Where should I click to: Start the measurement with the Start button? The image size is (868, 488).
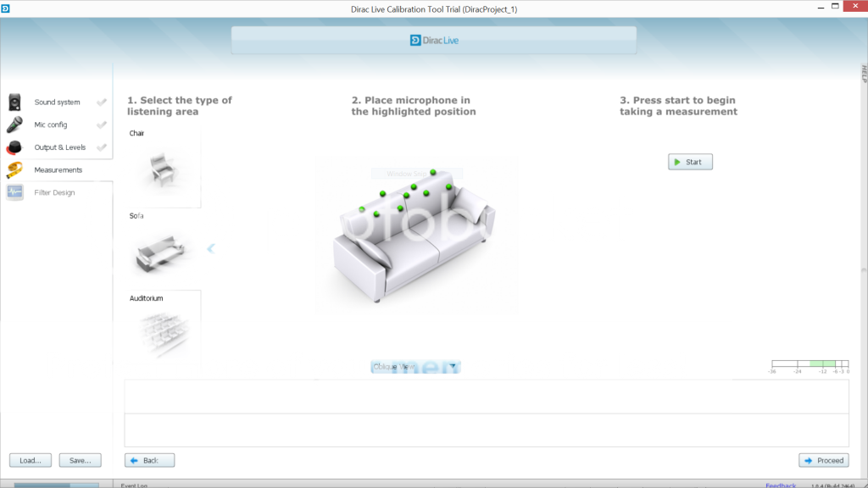pos(690,162)
